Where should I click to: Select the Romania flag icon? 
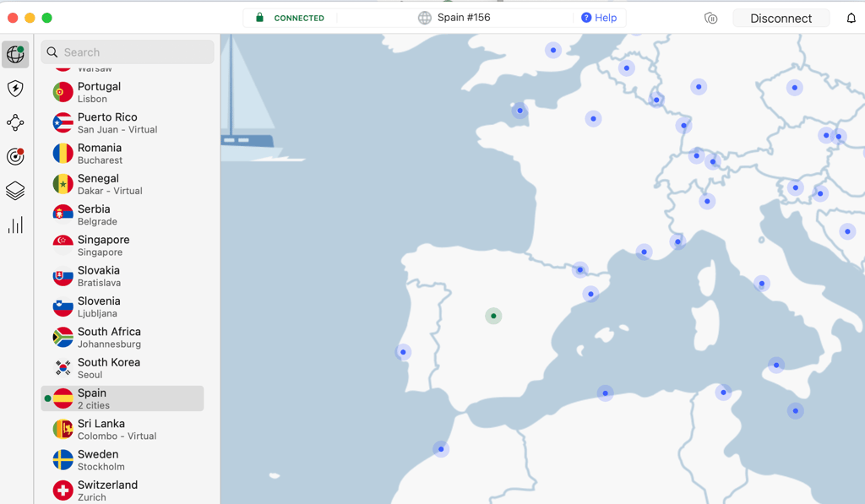(63, 154)
